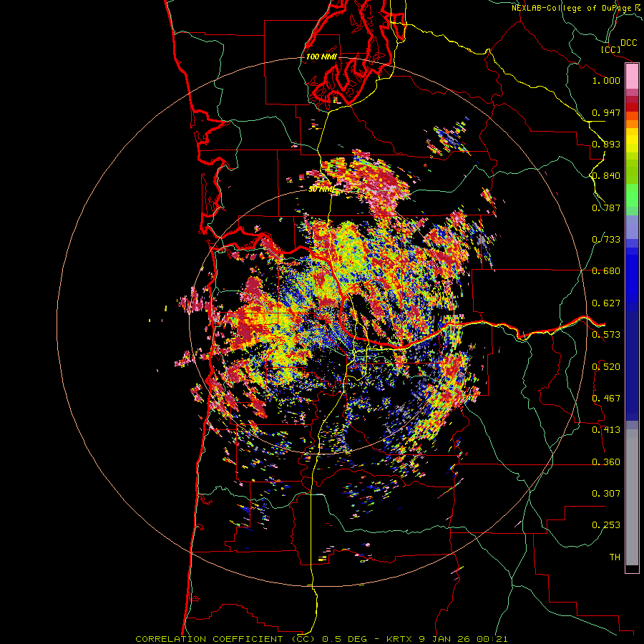Select the 0.680 legend value
Image resolution: width=644 pixels, height=644 pixels.
pyautogui.click(x=606, y=271)
